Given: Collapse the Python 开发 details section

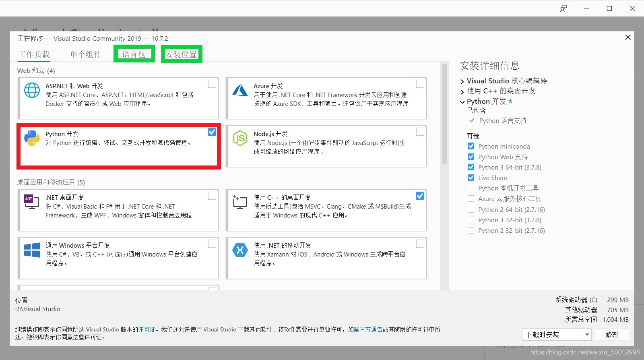Looking at the screenshot, I should click(x=462, y=102).
